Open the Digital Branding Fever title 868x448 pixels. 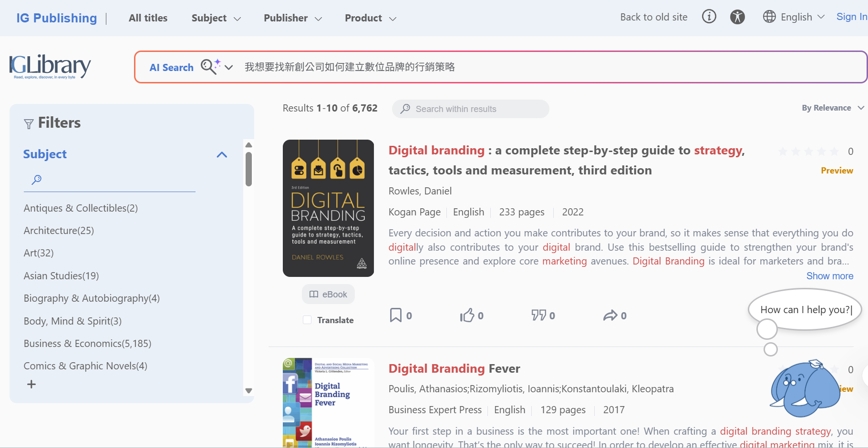coord(455,368)
